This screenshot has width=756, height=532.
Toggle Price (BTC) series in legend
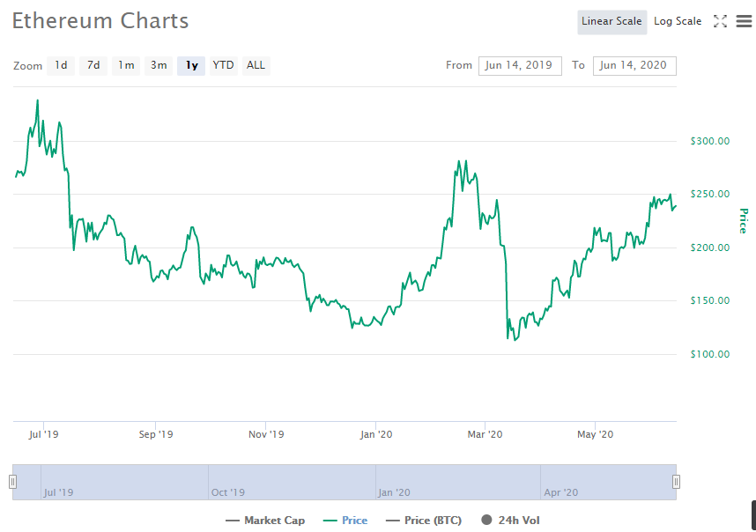424,521
